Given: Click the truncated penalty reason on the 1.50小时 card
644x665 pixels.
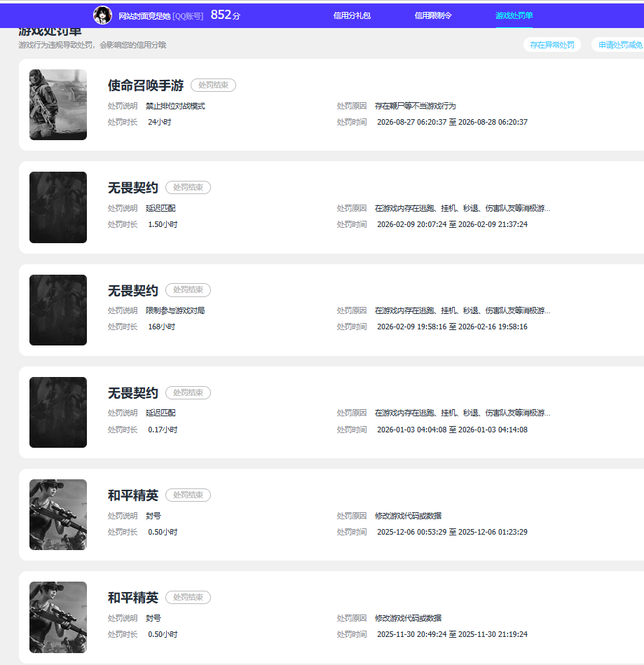Looking at the screenshot, I should (x=463, y=208).
